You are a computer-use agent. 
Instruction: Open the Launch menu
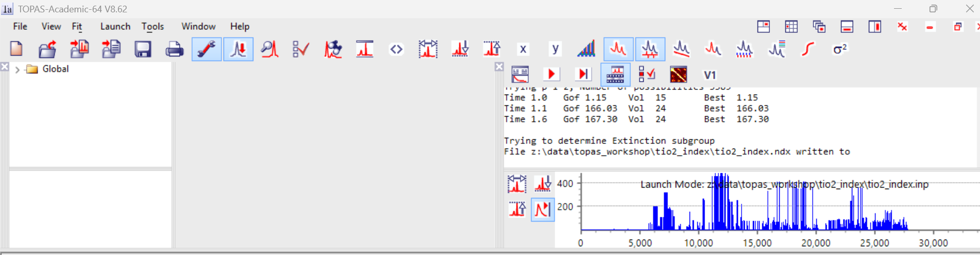coord(115,26)
